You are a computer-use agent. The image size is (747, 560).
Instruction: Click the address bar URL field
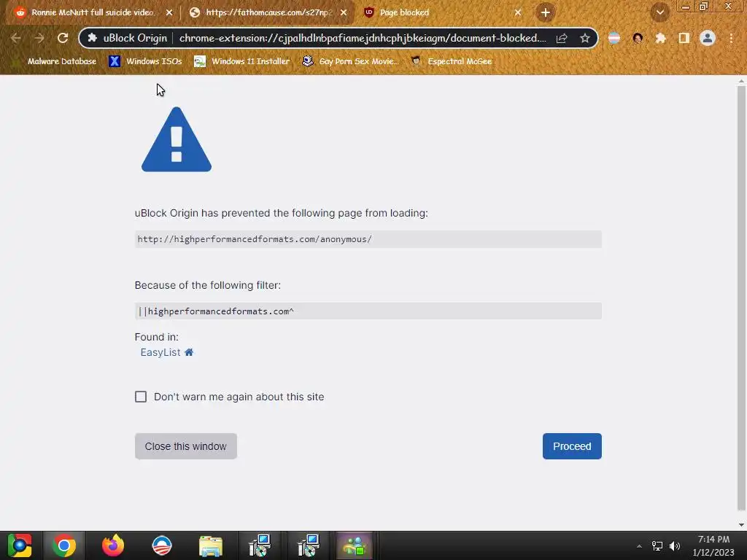tap(362, 38)
